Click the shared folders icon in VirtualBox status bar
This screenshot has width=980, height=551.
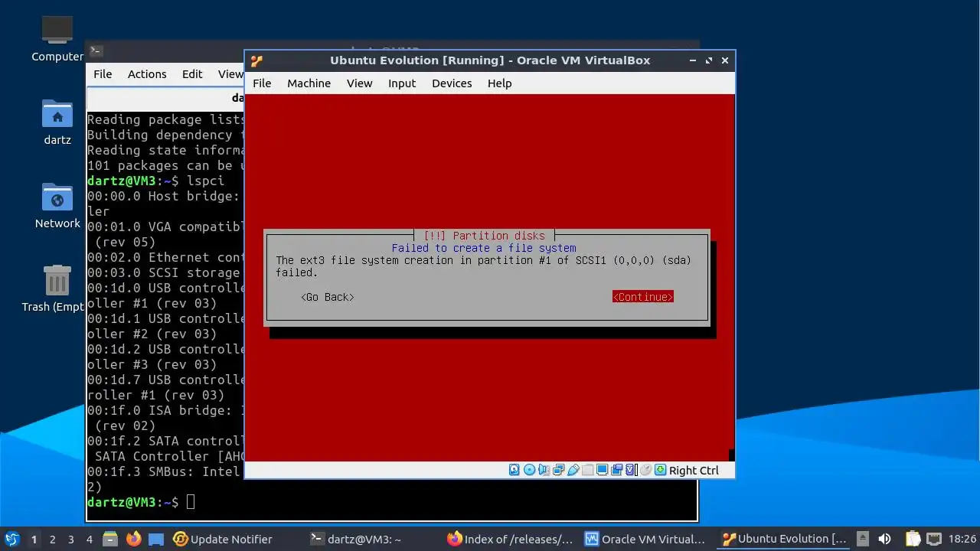point(588,470)
